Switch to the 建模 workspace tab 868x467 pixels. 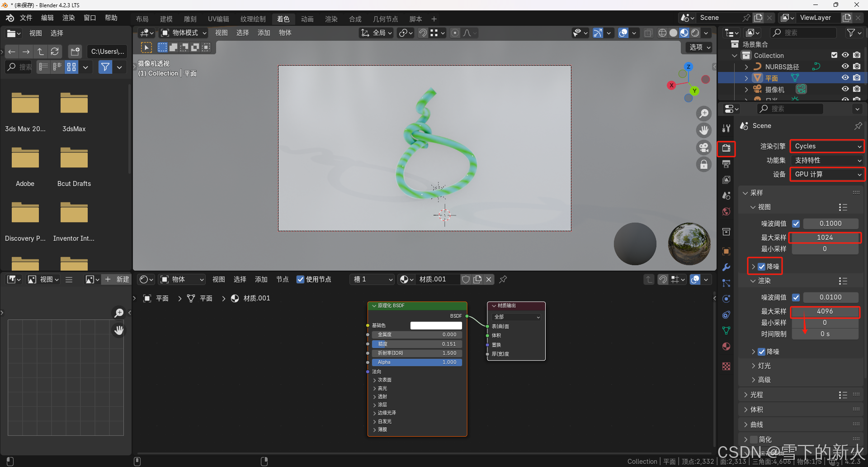166,19
